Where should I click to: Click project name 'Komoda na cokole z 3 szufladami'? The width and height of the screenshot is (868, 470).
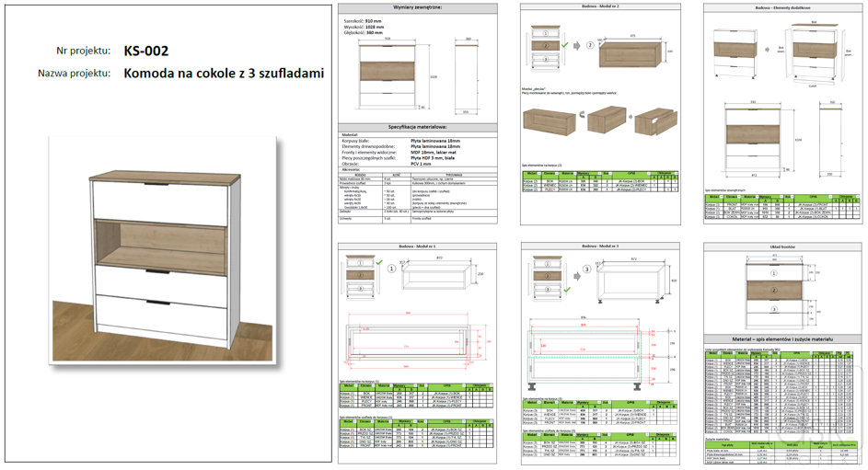[x=223, y=74]
